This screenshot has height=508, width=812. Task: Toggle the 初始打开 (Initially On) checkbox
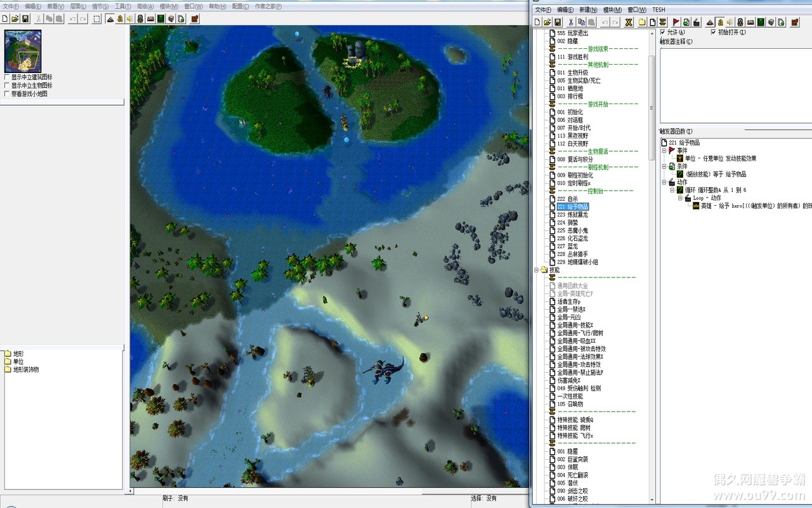point(713,32)
